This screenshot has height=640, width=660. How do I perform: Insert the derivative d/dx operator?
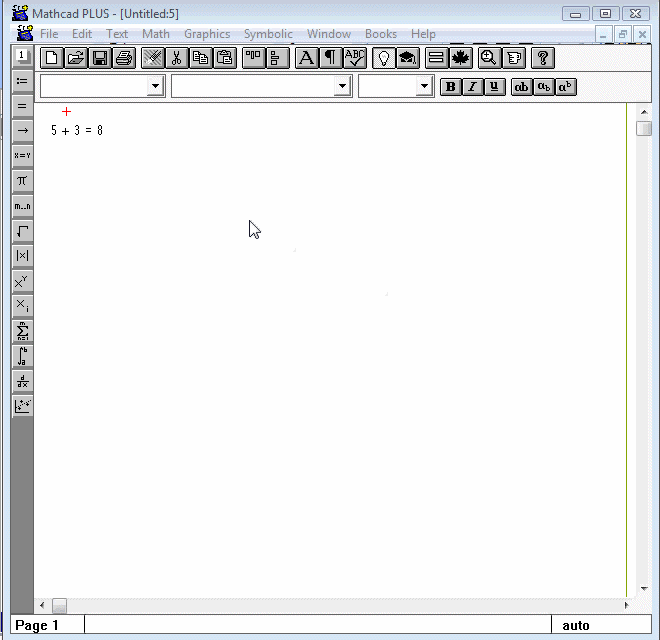[22, 381]
